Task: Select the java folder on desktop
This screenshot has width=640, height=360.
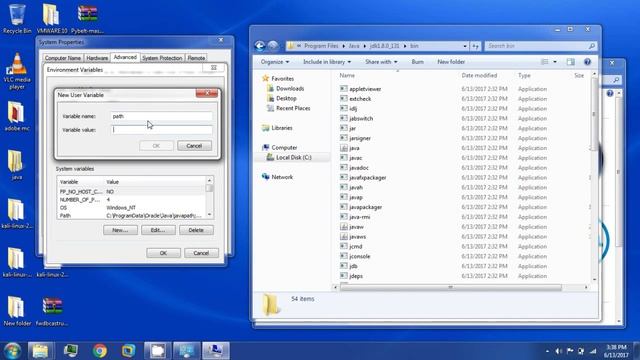Action: click(16, 165)
